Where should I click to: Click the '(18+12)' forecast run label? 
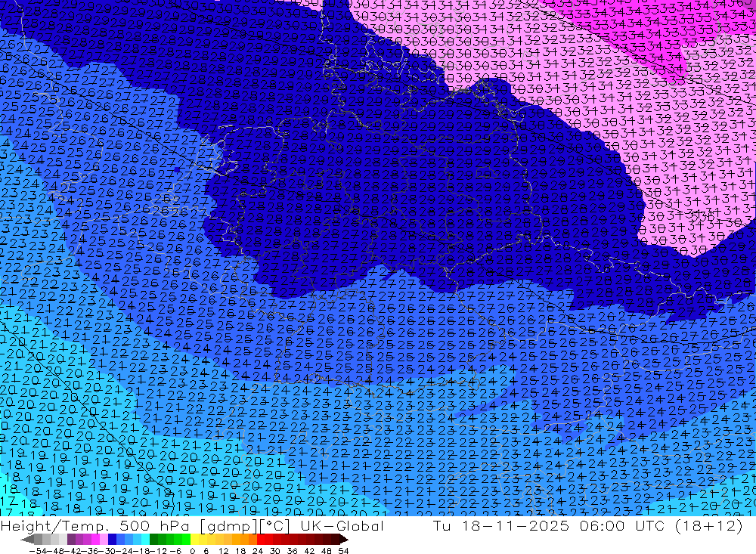711,525
